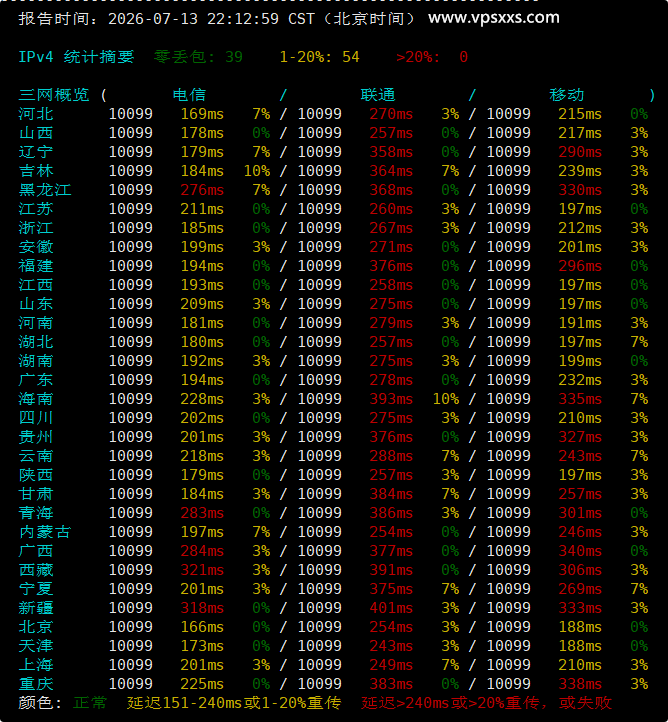668x722 pixels.
Task: Click the 10% loss value in the 吉林 row
Action: pyautogui.click(x=257, y=171)
